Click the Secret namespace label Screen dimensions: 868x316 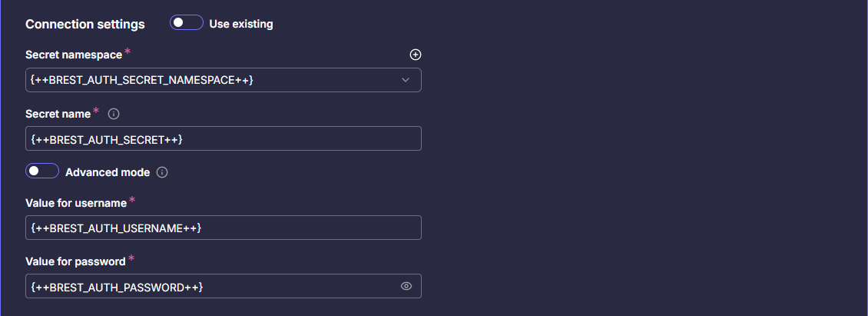[x=74, y=55]
